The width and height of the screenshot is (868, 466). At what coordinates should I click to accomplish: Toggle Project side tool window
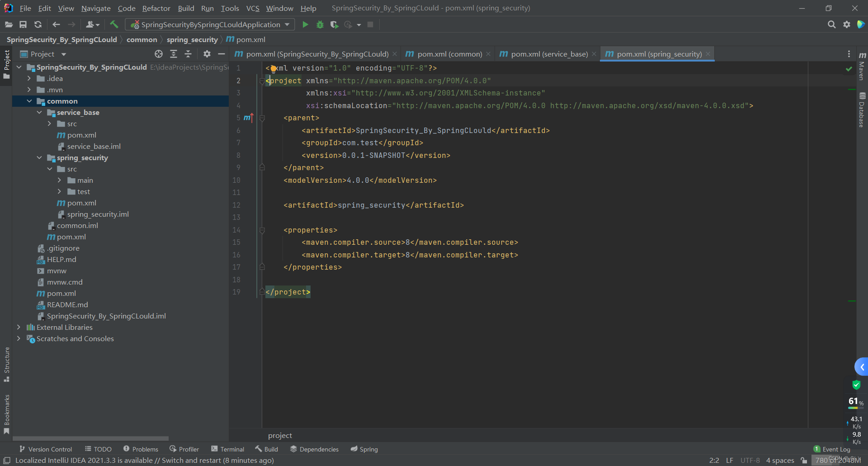click(6, 64)
